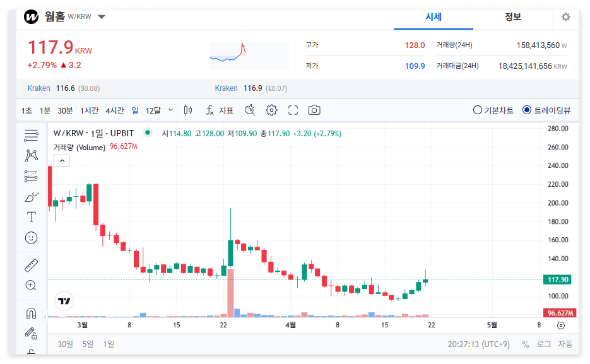The width and height of the screenshot is (590, 364).
Task: Open the bar replay tool
Action: tap(250, 109)
